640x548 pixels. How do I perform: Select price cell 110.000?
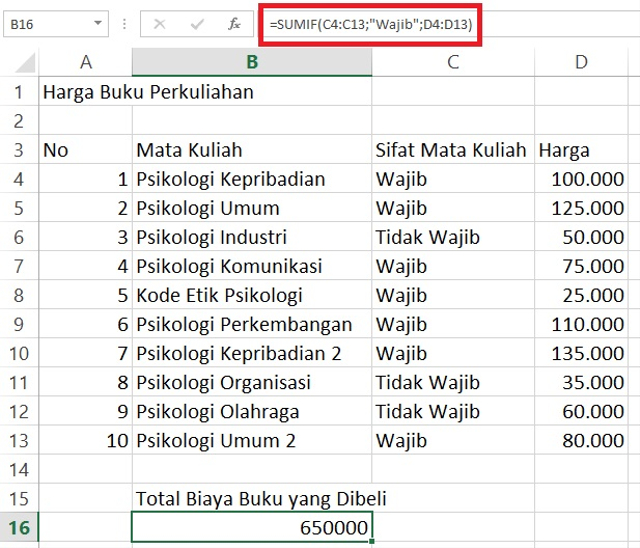click(x=581, y=324)
